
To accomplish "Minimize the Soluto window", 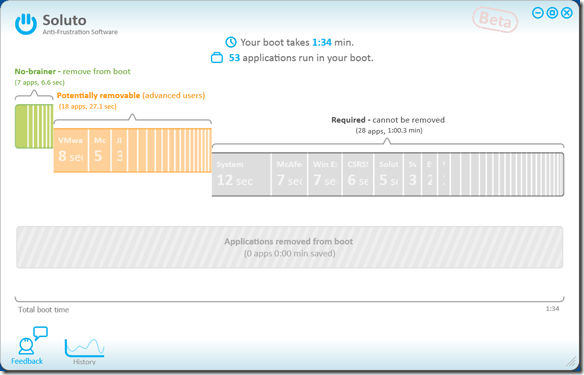I will coord(538,13).
